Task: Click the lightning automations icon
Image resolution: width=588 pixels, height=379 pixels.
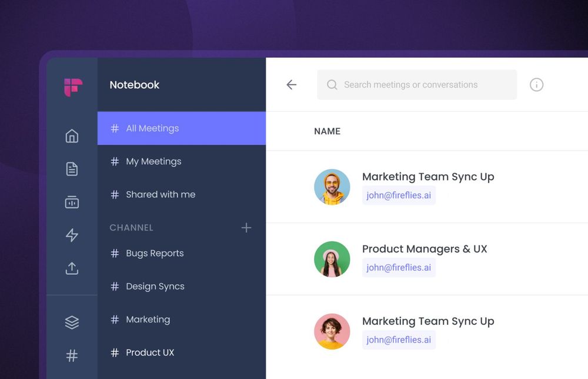Action: [x=72, y=235]
